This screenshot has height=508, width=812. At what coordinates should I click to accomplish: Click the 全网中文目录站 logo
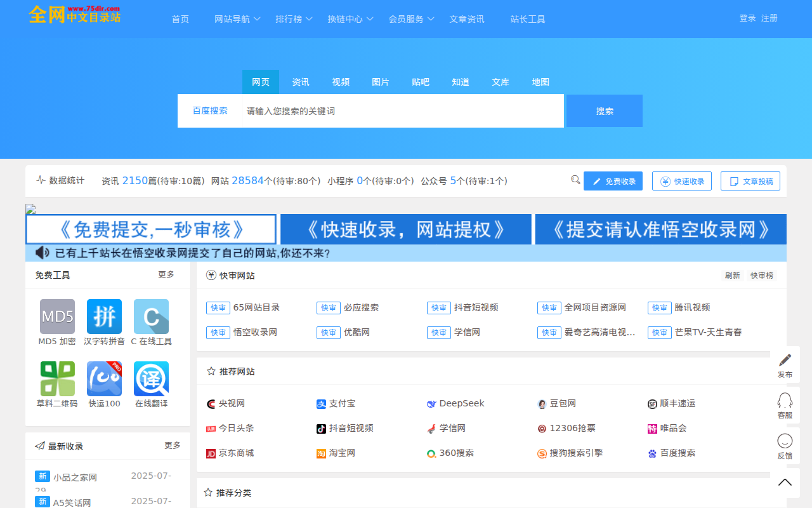coord(75,14)
